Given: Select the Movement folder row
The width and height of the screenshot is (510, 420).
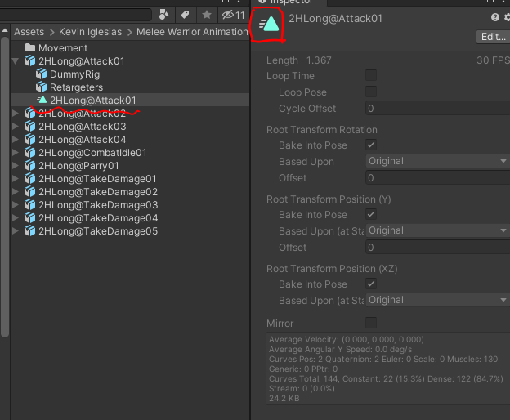Looking at the screenshot, I should (130, 47).
